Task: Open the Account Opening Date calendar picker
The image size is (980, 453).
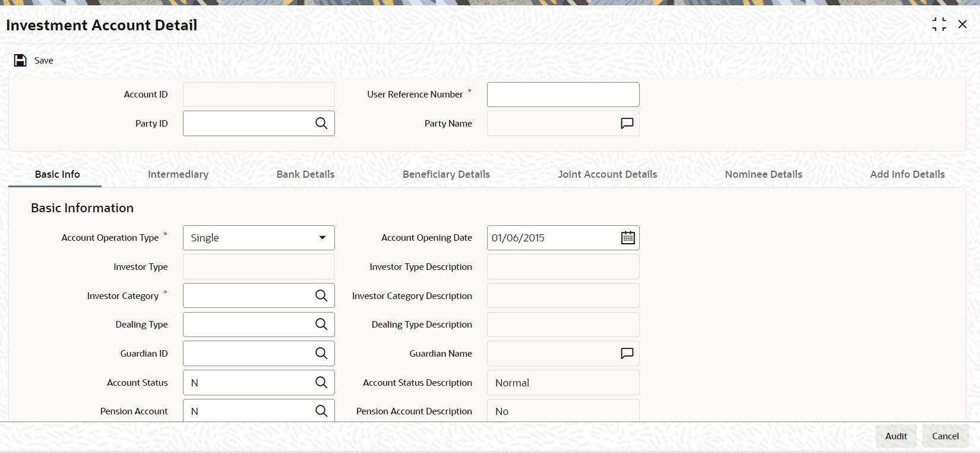Action: (x=628, y=238)
